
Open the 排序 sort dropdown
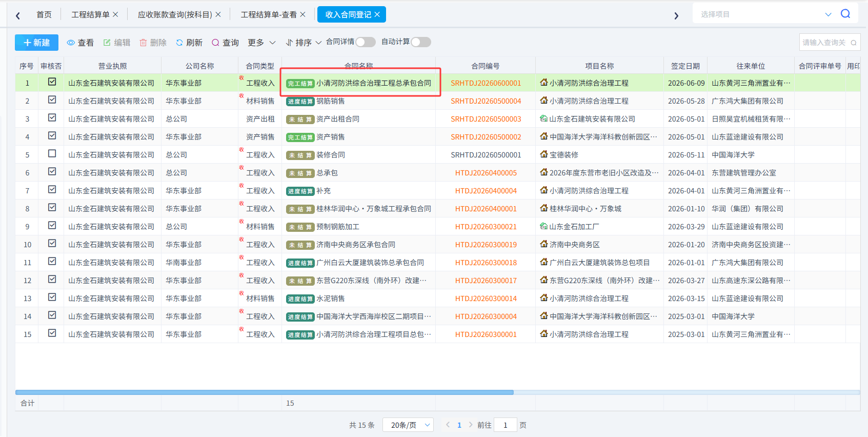point(304,43)
